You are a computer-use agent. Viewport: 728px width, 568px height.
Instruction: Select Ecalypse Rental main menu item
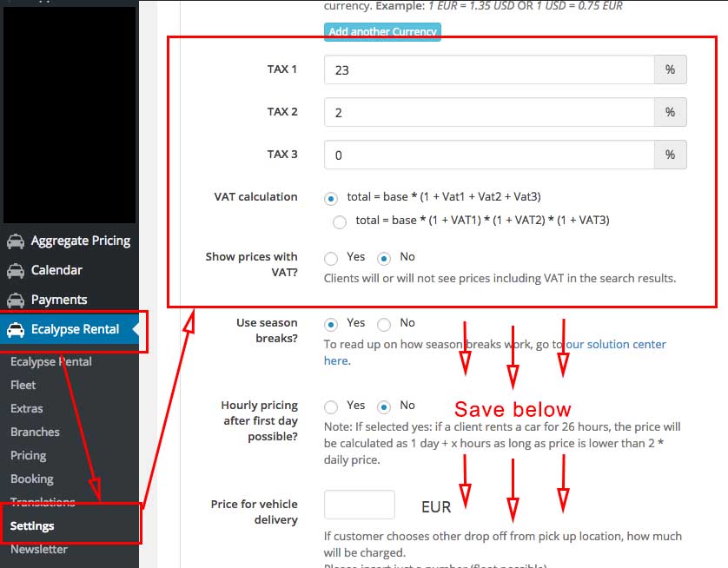click(x=69, y=329)
